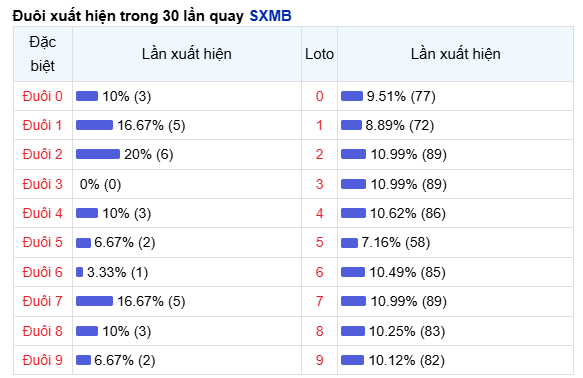Select the Đuôi 2 row label

pos(42,154)
